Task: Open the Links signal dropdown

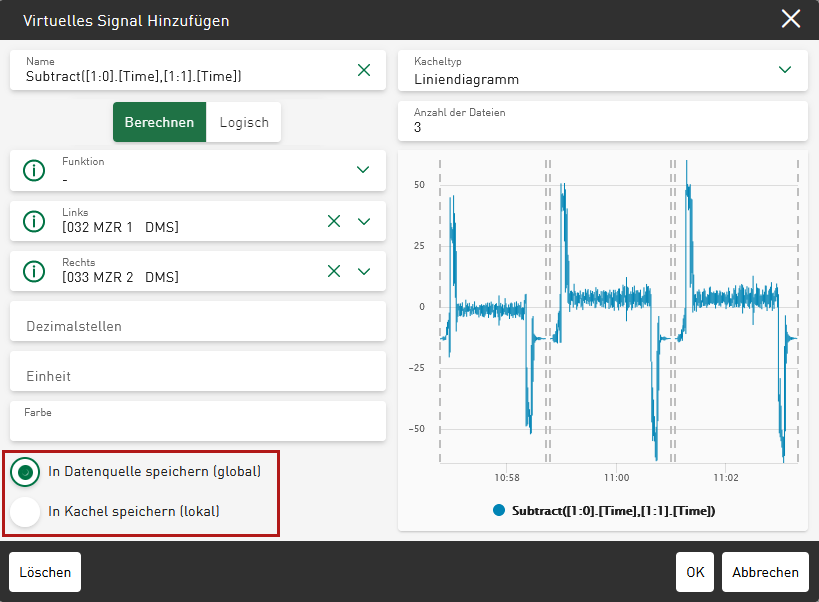Action: [364, 221]
